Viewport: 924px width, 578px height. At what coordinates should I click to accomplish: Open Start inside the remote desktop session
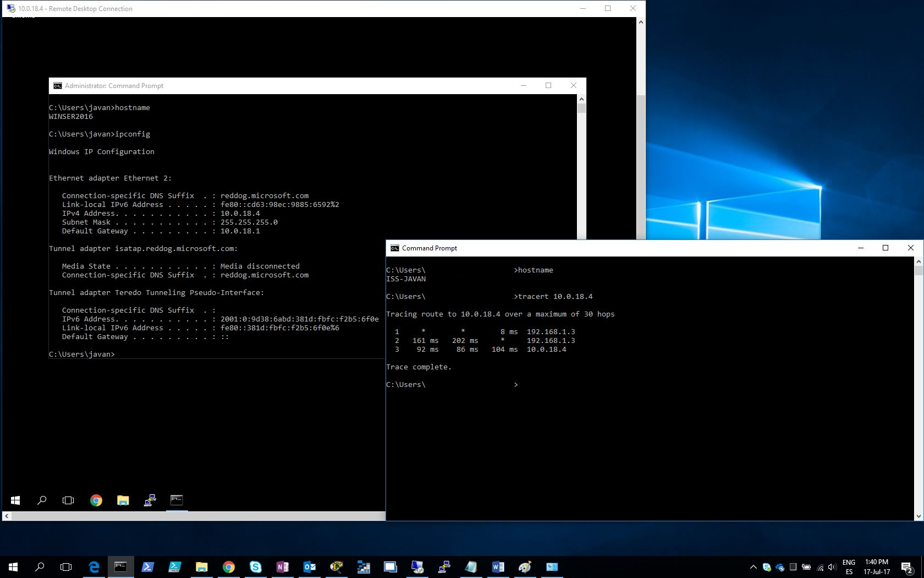tap(15, 500)
